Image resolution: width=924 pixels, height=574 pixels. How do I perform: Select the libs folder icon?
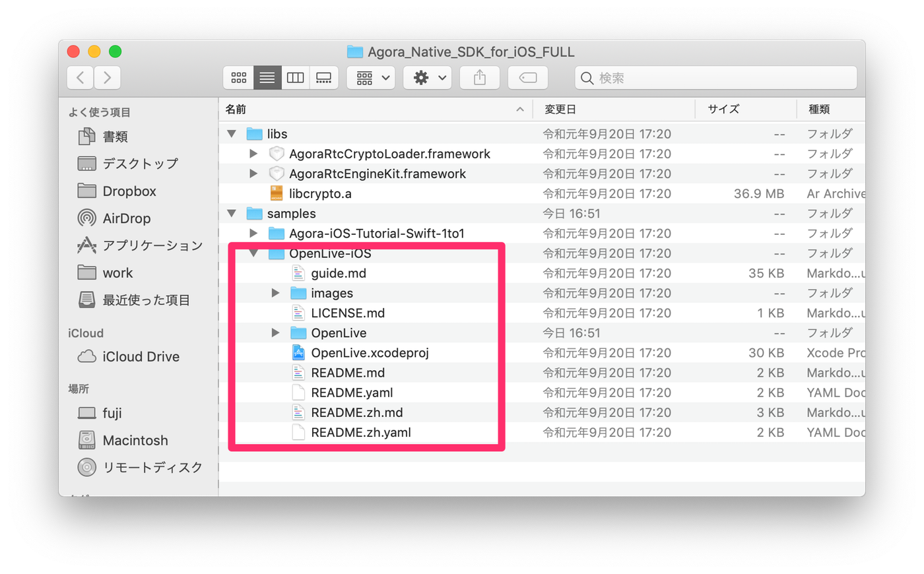(x=254, y=134)
